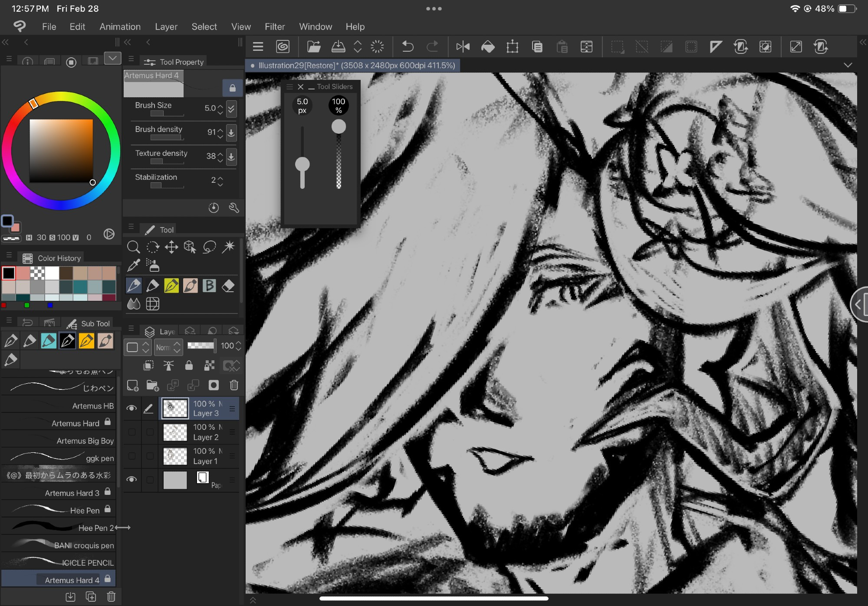Show Layer 1 via its visibility box
Image resolution: width=868 pixels, height=606 pixels.
click(x=132, y=456)
